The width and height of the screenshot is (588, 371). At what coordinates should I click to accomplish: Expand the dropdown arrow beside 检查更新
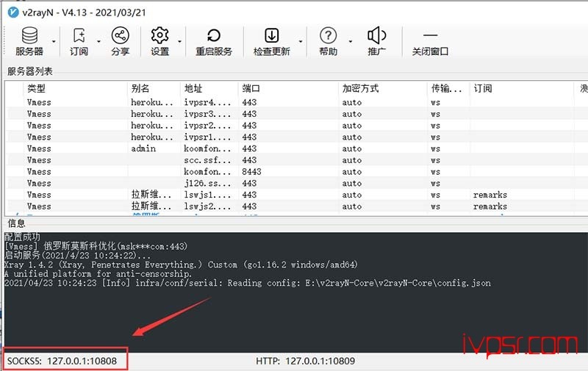[x=301, y=41]
